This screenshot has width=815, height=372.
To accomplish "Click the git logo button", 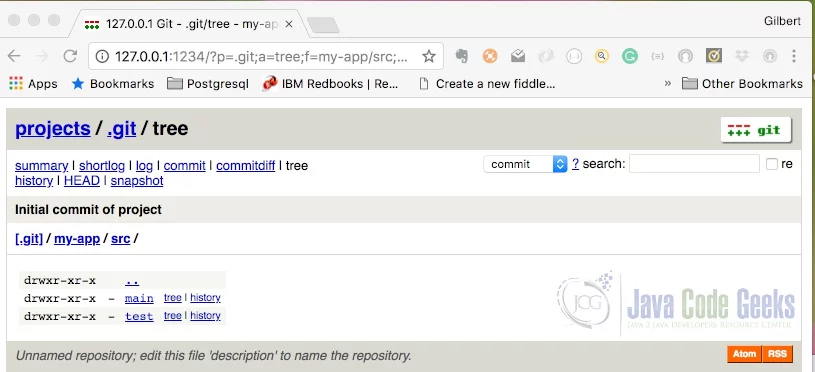I will point(756,130).
